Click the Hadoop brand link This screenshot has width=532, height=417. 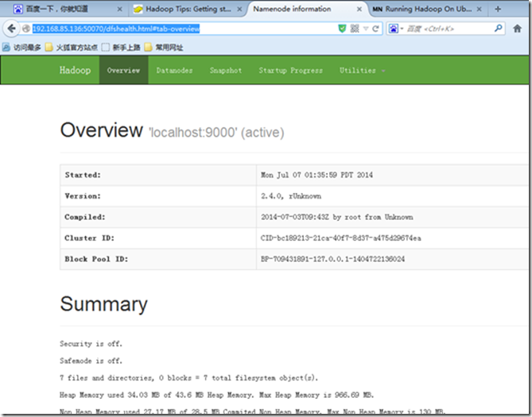pos(75,70)
